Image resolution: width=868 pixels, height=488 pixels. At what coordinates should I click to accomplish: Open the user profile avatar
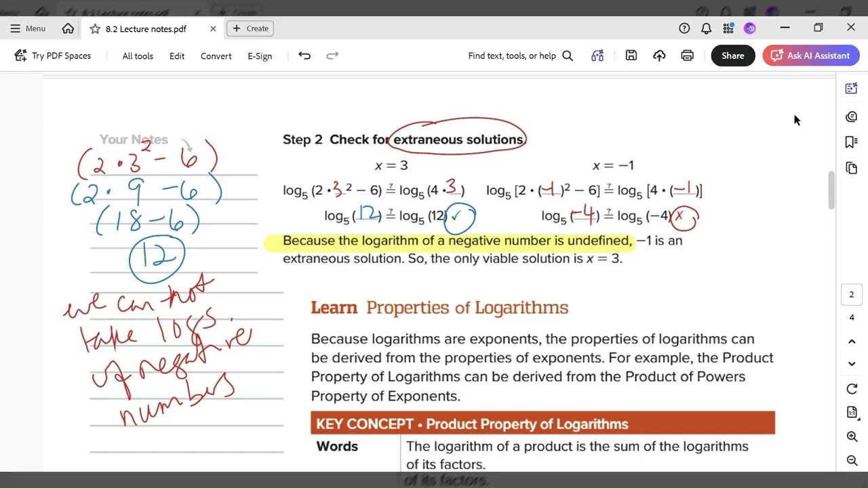coord(749,28)
